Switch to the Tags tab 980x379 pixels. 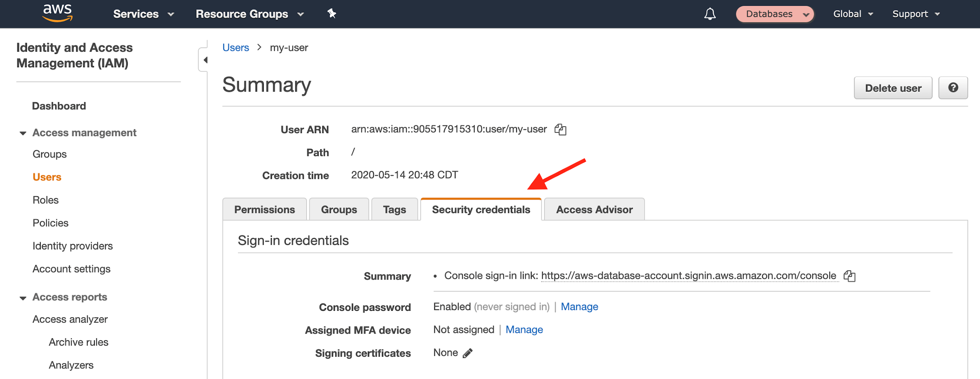394,209
